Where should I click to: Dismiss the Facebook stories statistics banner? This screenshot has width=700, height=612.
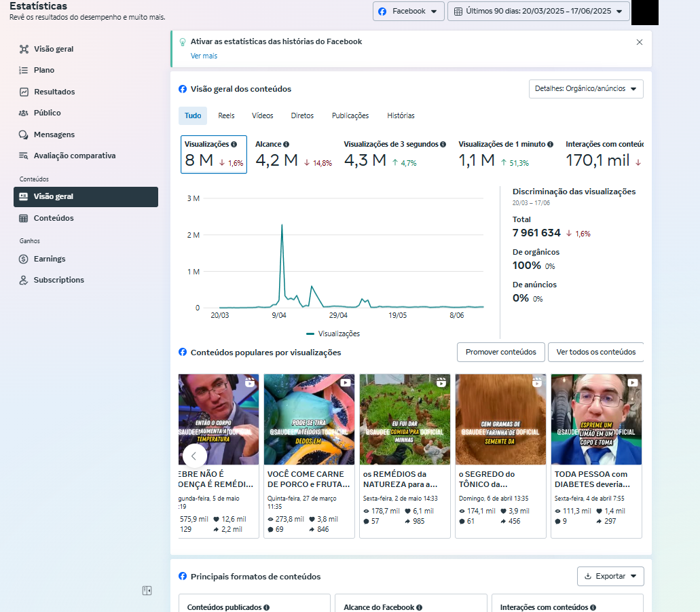640,42
